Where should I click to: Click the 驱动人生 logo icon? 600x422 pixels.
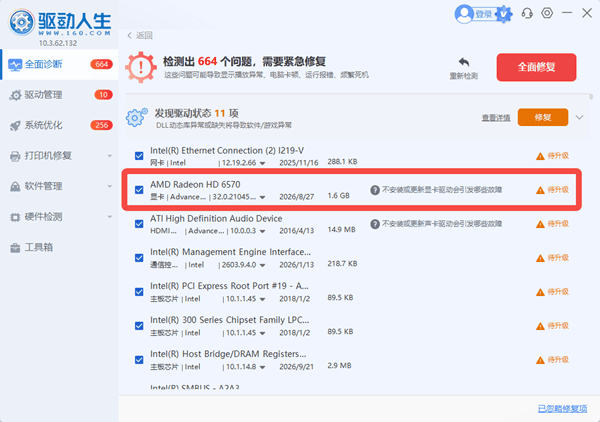coord(22,22)
